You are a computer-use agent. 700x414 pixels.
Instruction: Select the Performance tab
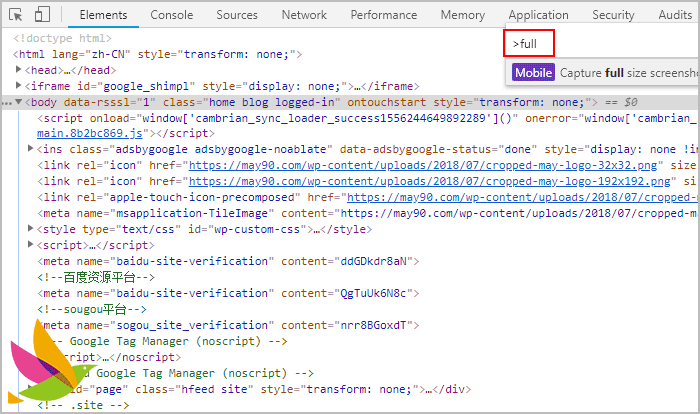point(383,15)
